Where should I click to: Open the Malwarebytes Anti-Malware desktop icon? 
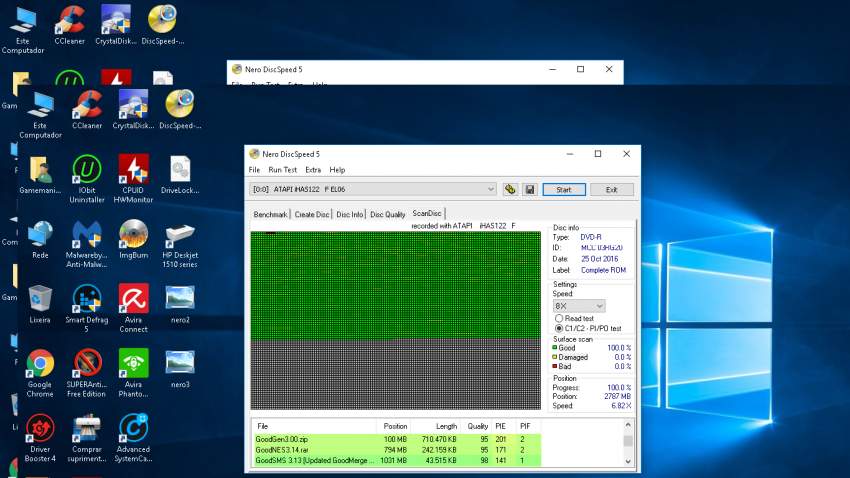click(87, 244)
